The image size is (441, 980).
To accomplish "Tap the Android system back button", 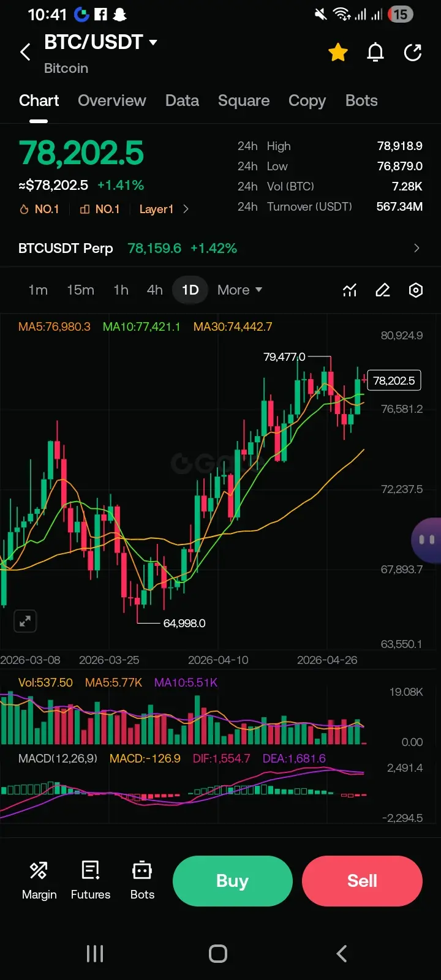I will coord(342,954).
